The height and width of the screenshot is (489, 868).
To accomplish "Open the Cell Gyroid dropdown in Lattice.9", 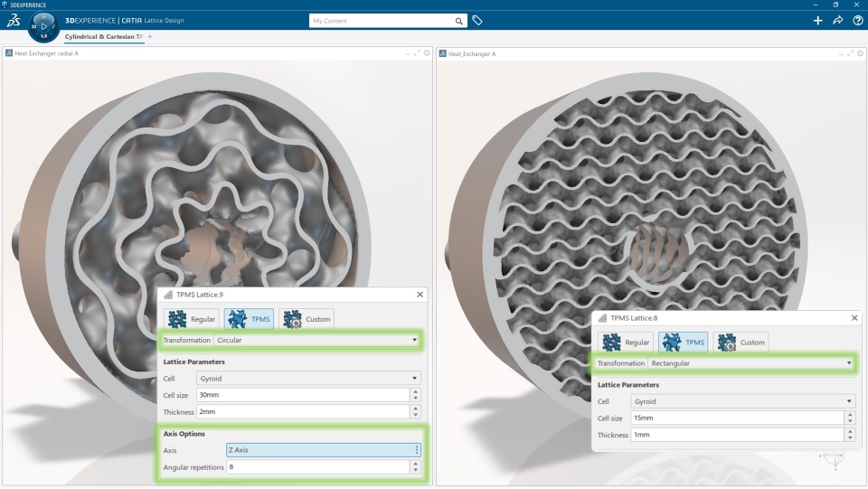I will (x=308, y=379).
